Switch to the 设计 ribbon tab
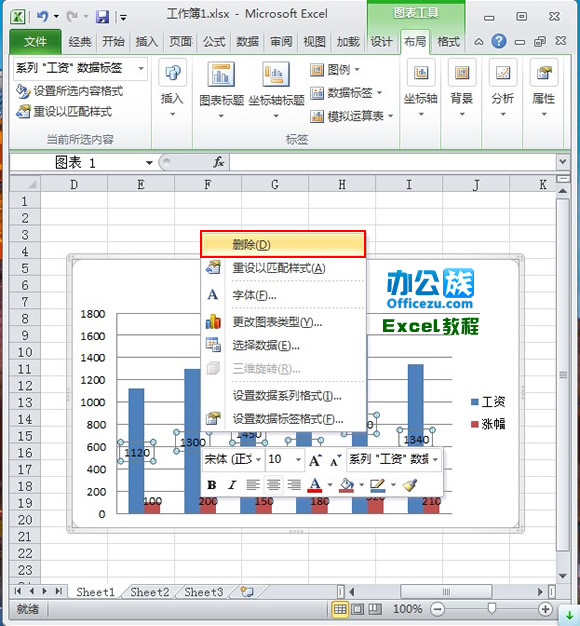580x626 pixels. pyautogui.click(x=381, y=42)
